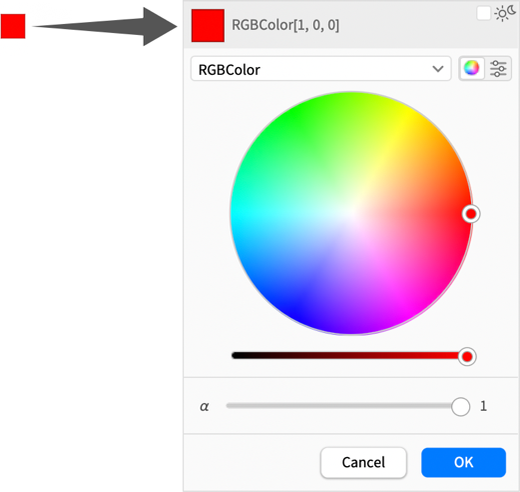Open the RGBColor color space dropdown
Image resolution: width=520 pixels, height=492 pixels.
[321, 69]
